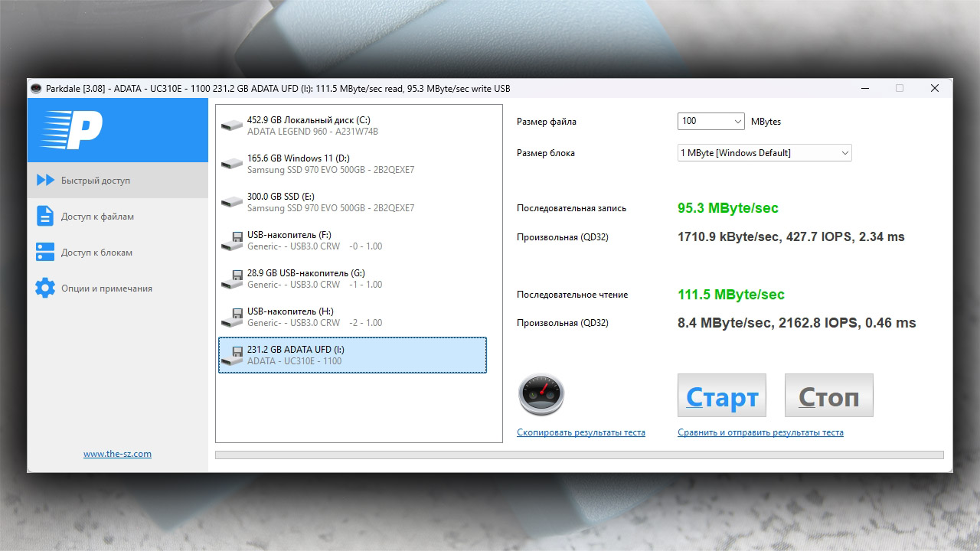Select USB-накопитель (H:) in drive list
The height and width of the screenshot is (551, 980).
click(352, 317)
